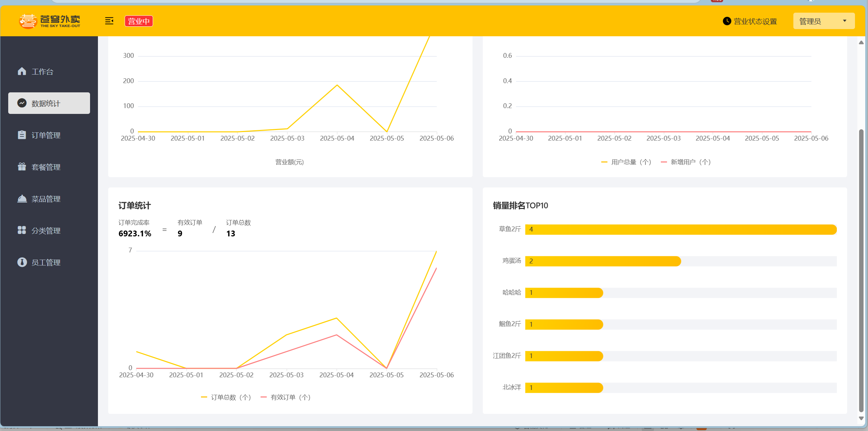Go to the 菜品管理 menu item

point(46,199)
